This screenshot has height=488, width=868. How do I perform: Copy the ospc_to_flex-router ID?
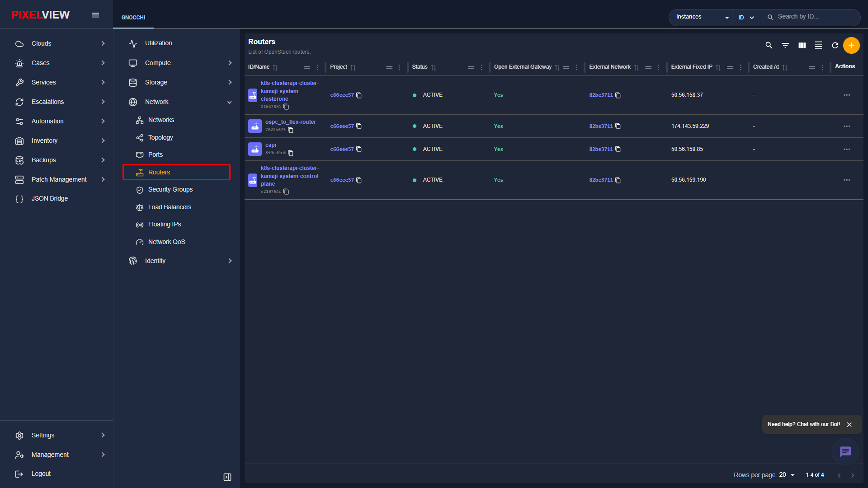[291, 130]
